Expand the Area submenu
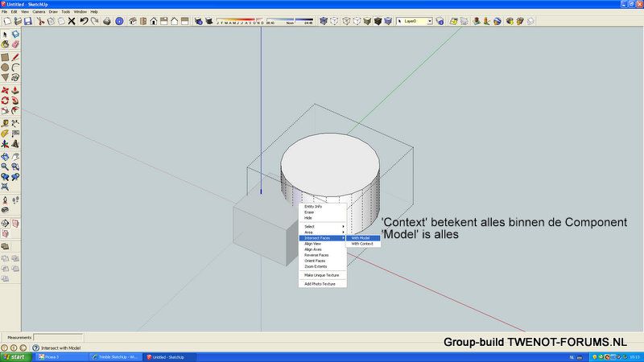Screen dimensions: 644x362 click(323, 232)
